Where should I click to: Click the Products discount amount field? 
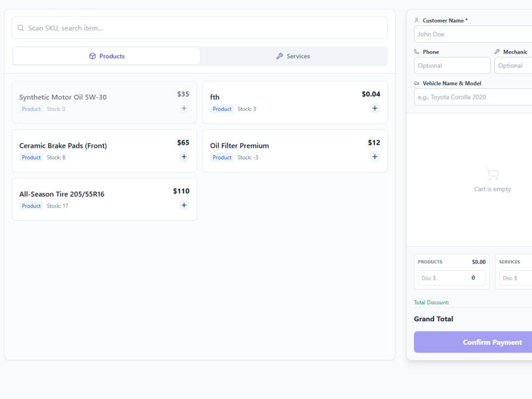click(x=452, y=278)
